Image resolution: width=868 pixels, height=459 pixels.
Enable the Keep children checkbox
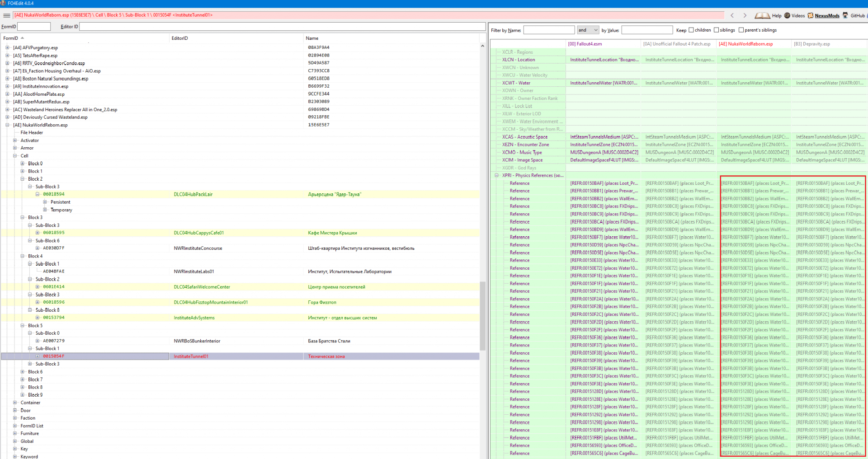[x=691, y=30]
